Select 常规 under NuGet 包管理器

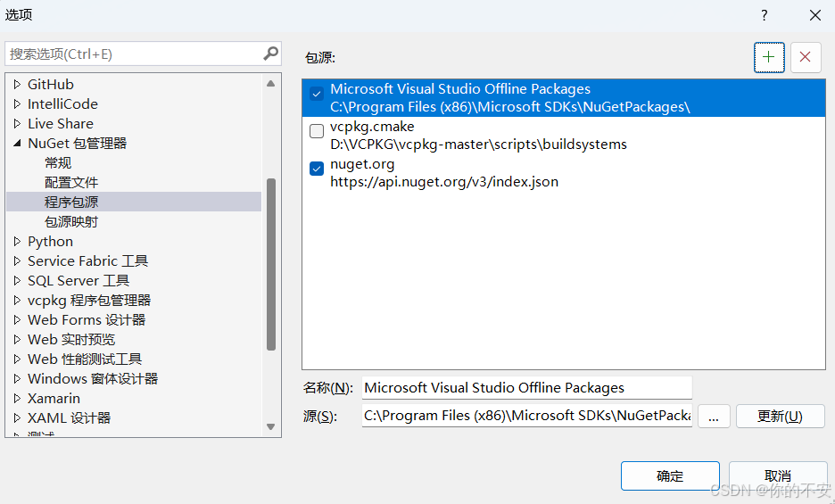click(58, 162)
